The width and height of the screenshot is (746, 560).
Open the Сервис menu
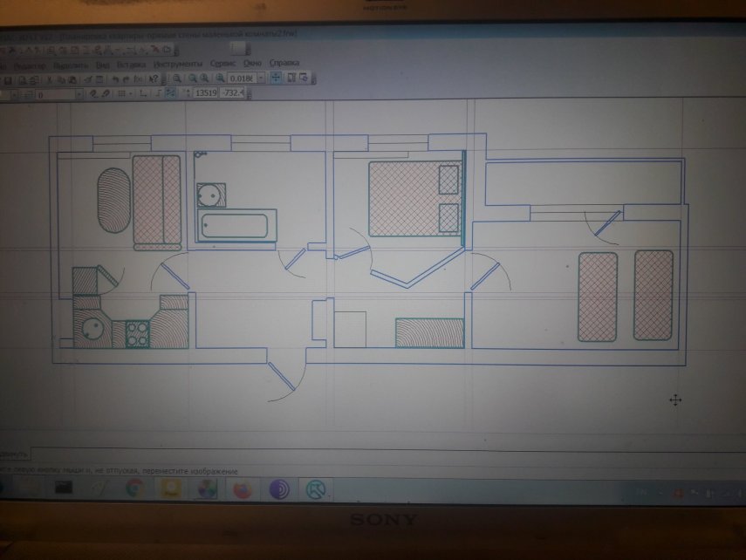tap(222, 64)
